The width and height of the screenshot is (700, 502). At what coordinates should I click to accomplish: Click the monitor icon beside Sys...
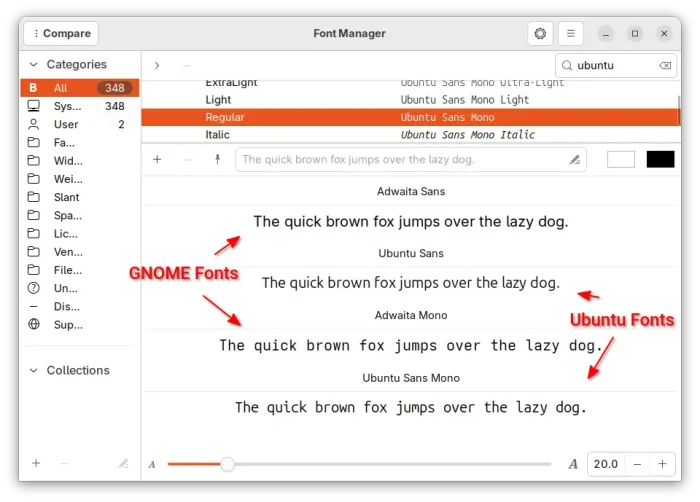point(33,106)
